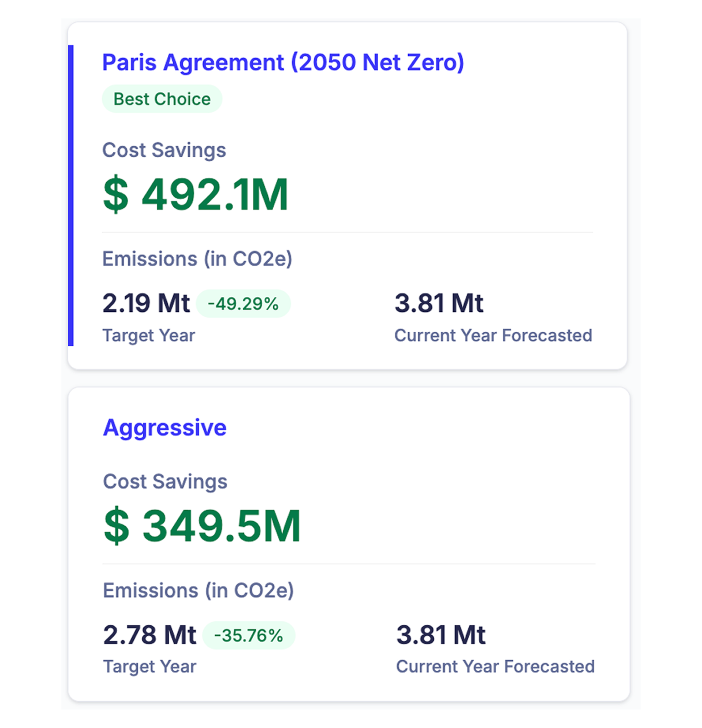
Task: Click Emissions (in CO2e) label in Paris card
Action: [x=197, y=259]
